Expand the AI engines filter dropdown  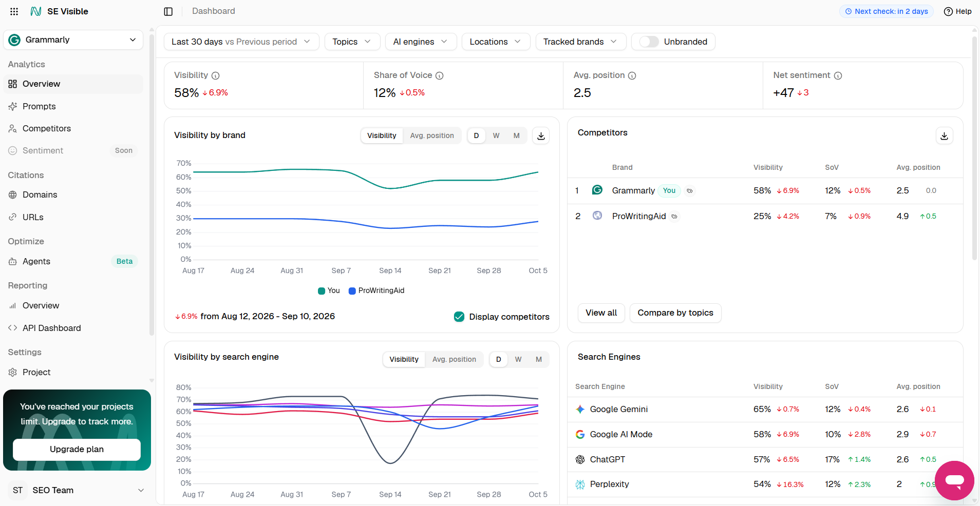[421, 42]
